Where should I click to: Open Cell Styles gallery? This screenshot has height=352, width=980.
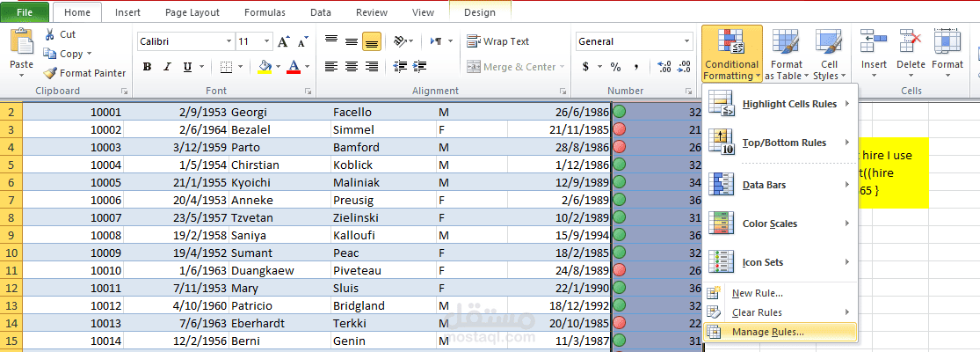pyautogui.click(x=830, y=55)
